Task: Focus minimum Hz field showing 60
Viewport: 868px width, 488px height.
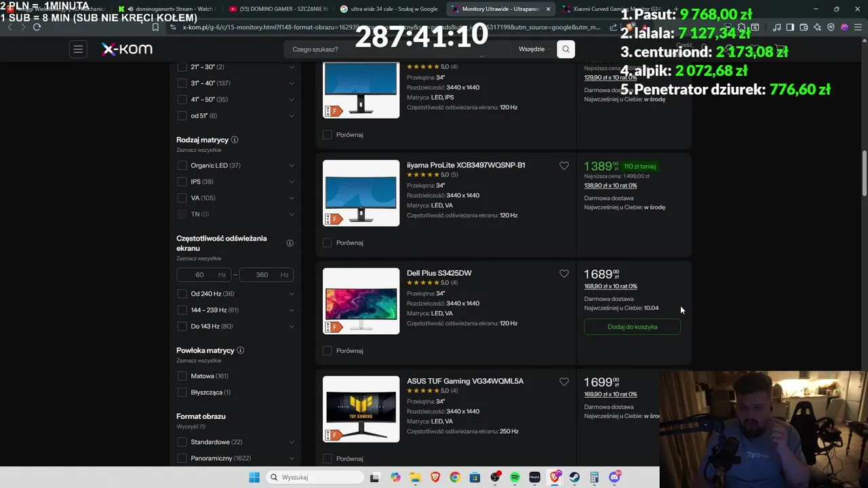Action: [x=204, y=274]
